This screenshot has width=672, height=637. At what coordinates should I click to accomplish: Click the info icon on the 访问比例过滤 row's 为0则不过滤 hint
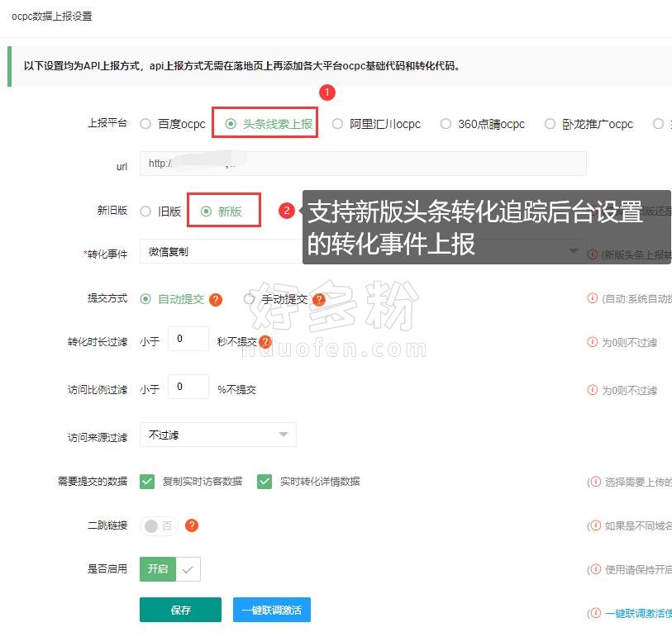(x=593, y=390)
